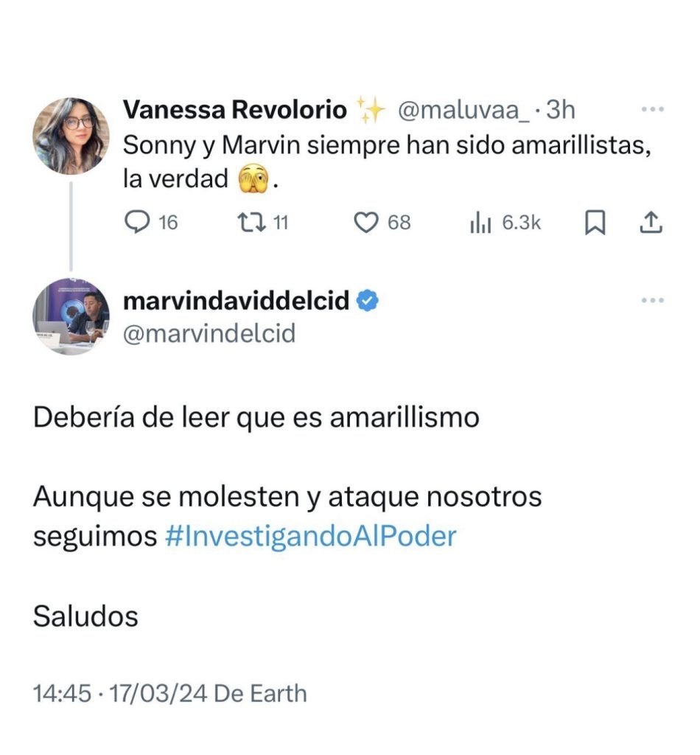
Task: Bookmark Vanessa Revolorio's tweet
Action: click(594, 223)
